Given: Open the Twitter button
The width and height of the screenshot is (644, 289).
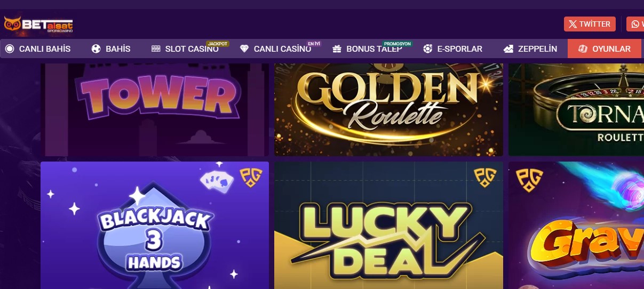Looking at the screenshot, I should 590,24.
